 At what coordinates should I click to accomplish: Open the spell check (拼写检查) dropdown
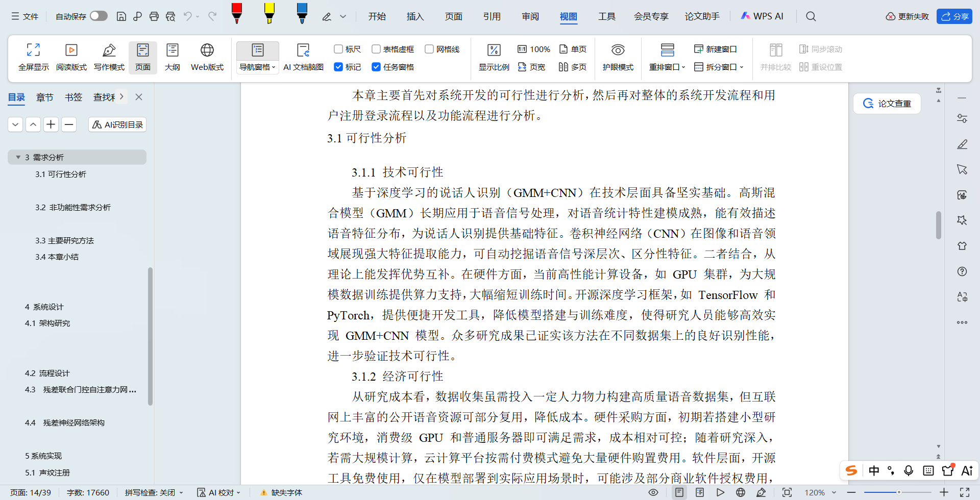pyautogui.click(x=153, y=492)
